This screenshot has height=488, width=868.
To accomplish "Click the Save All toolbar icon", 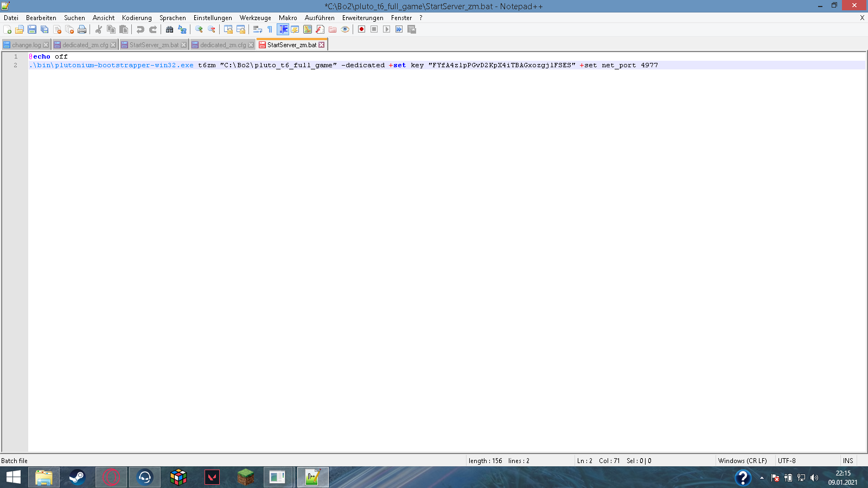I will 44,29.
